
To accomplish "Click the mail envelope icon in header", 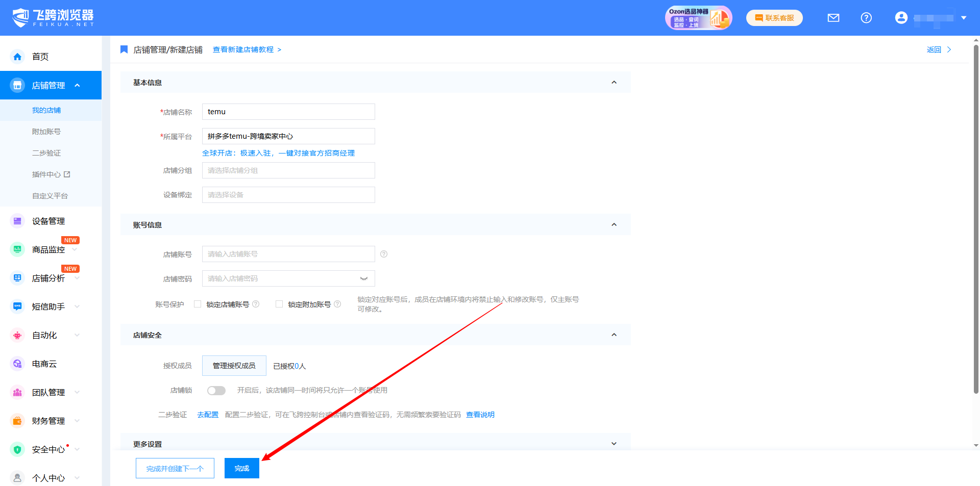I will (x=833, y=18).
